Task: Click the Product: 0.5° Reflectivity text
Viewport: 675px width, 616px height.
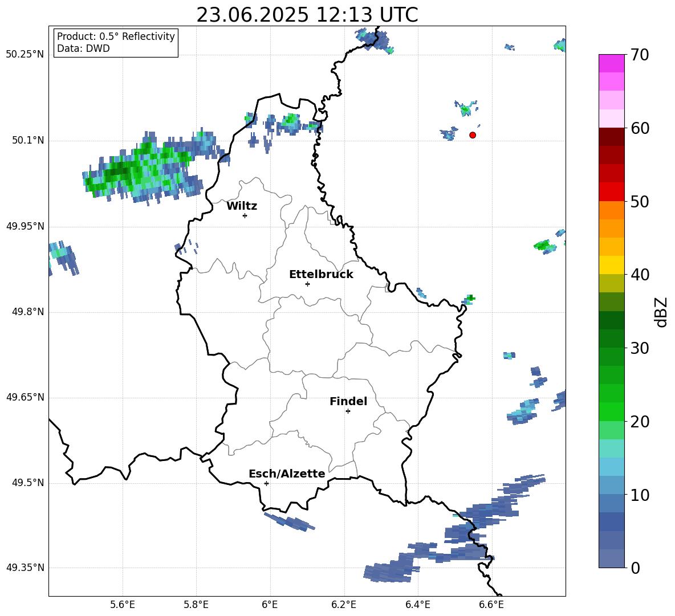Action: [x=116, y=36]
